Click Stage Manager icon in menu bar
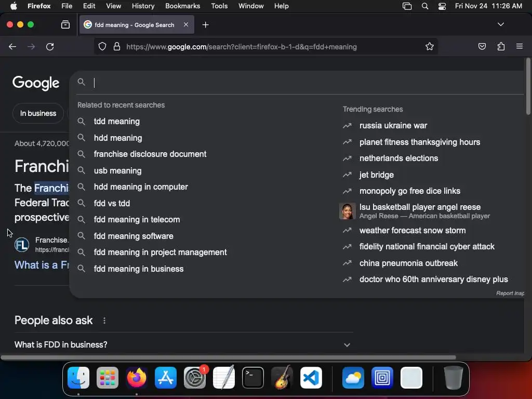Screen dimensions: 532x399 (407, 6)
